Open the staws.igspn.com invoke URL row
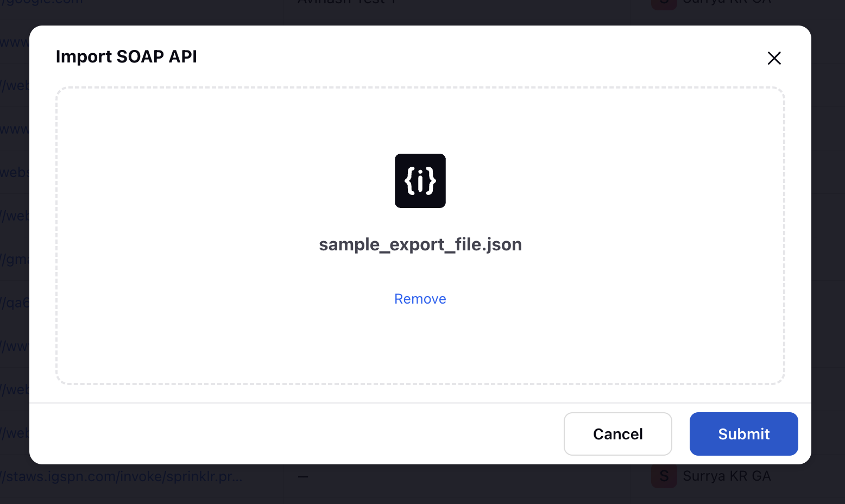Screen dimensions: 845x504 tap(122, 476)
